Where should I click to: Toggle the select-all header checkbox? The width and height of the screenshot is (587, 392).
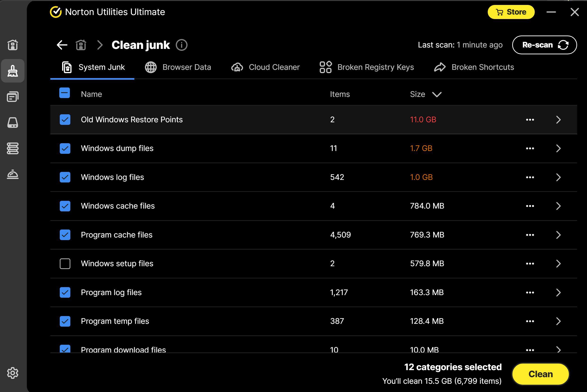64,93
